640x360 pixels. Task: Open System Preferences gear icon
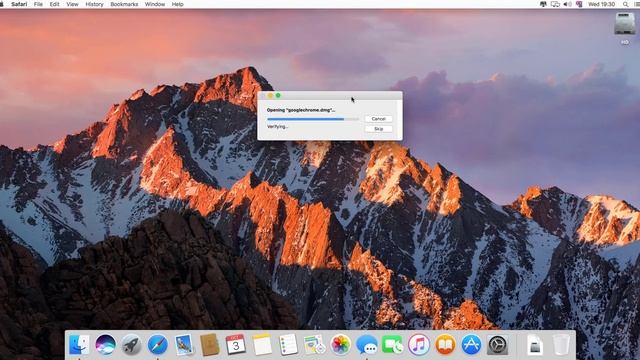point(498,344)
